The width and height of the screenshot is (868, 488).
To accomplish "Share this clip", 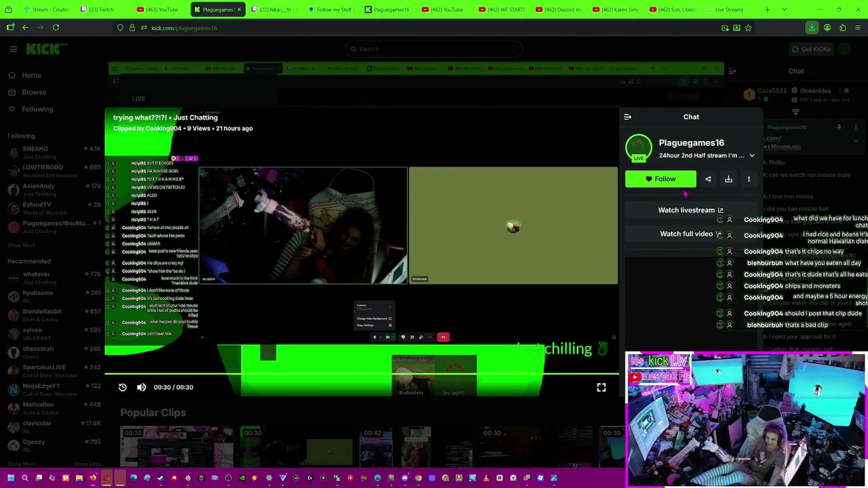I will tap(708, 179).
